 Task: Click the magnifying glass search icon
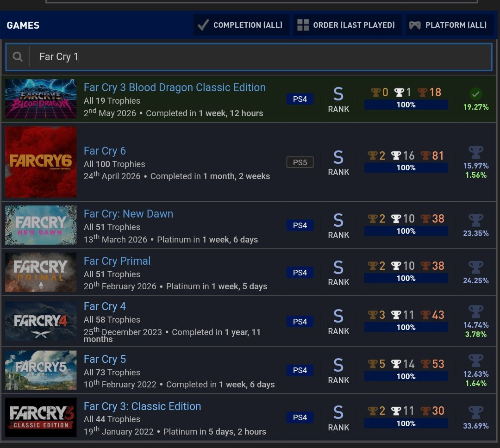[18, 57]
